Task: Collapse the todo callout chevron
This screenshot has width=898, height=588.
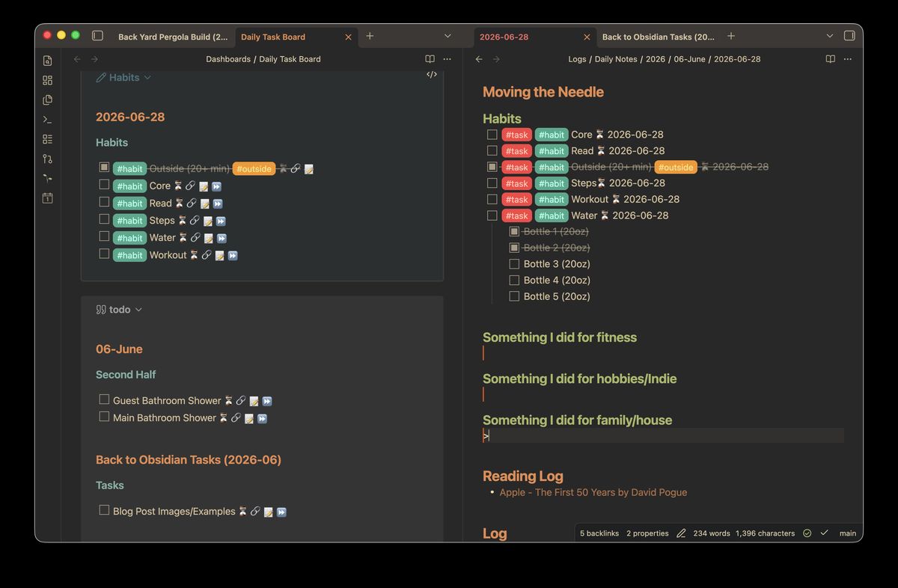Action: tap(138, 310)
